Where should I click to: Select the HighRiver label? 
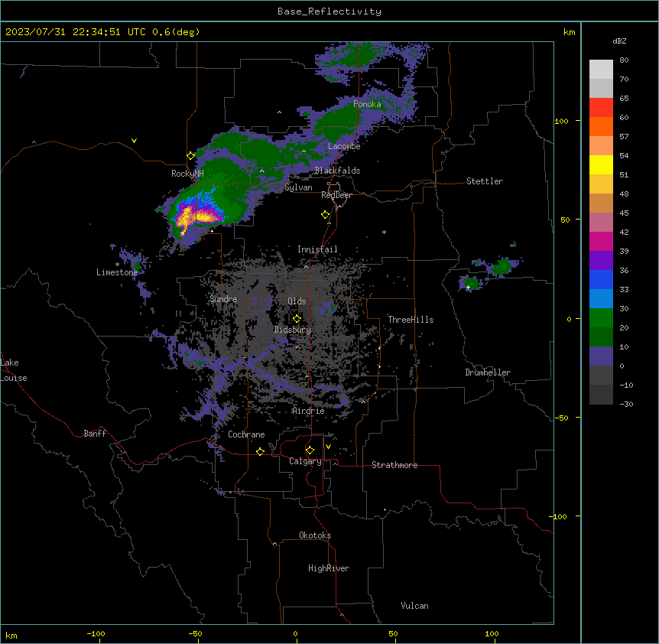(329, 568)
